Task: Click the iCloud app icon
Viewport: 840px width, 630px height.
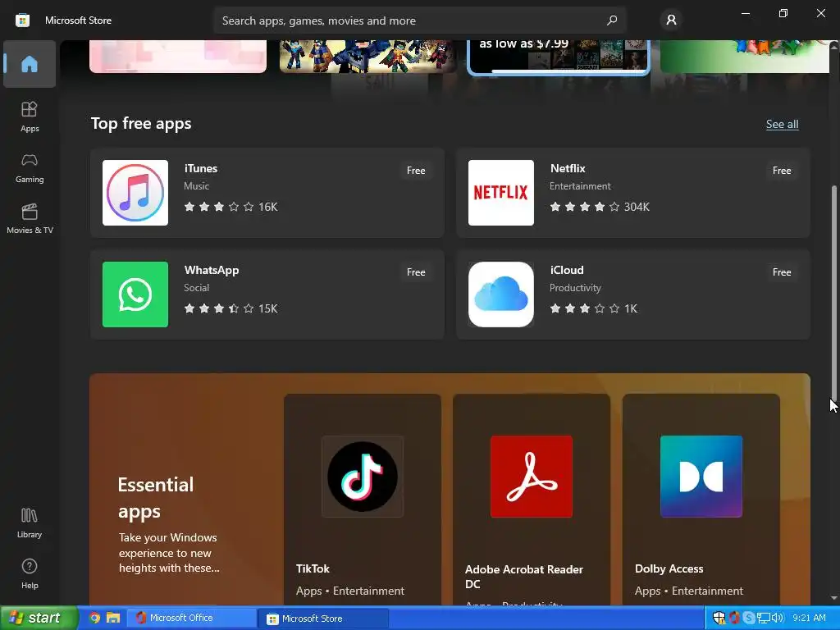Action: pyautogui.click(x=501, y=294)
